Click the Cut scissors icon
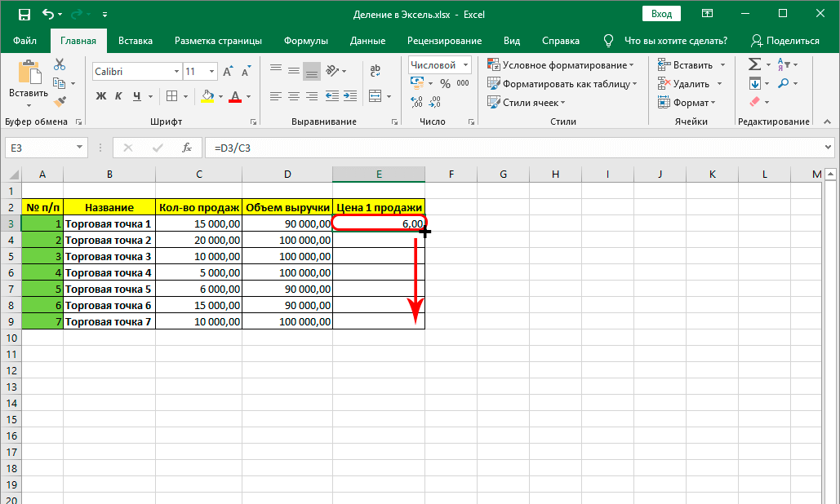Screen dimensions: 840x504 pyautogui.click(x=60, y=64)
